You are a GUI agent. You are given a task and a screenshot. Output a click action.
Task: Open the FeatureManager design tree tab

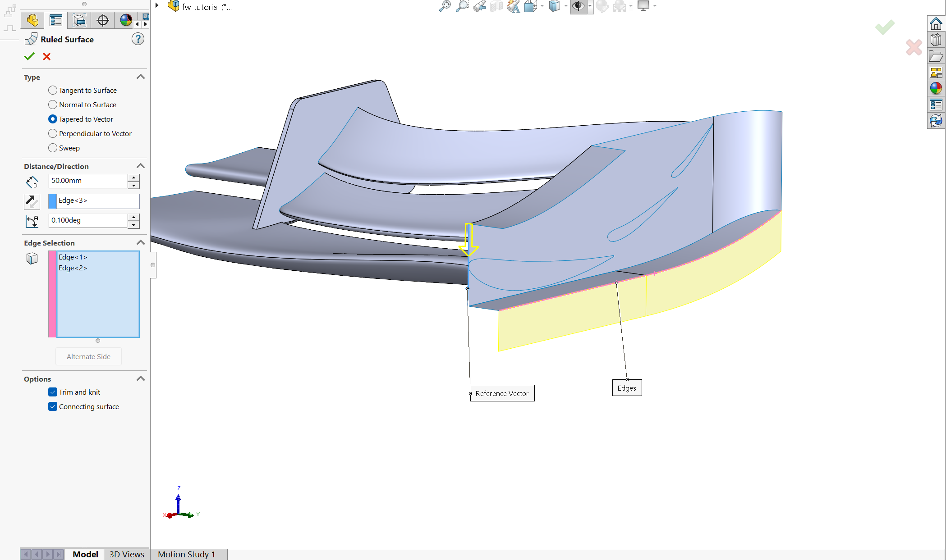[32, 20]
